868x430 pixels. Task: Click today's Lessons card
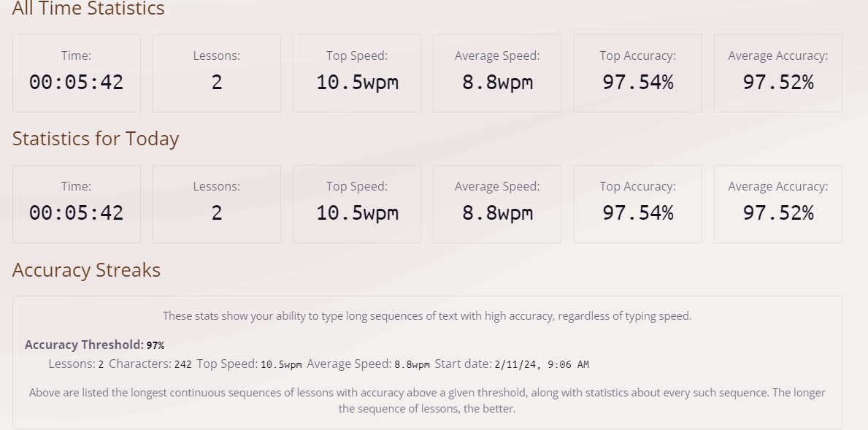217,204
